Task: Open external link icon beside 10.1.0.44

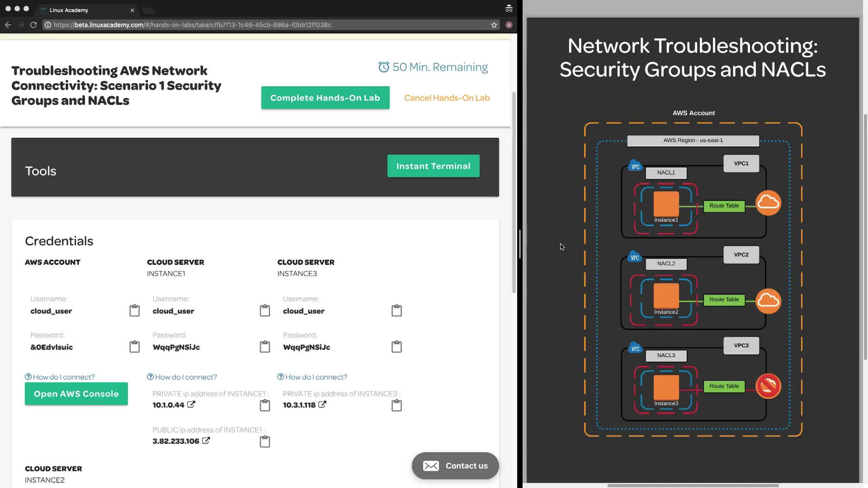Action: pos(191,404)
